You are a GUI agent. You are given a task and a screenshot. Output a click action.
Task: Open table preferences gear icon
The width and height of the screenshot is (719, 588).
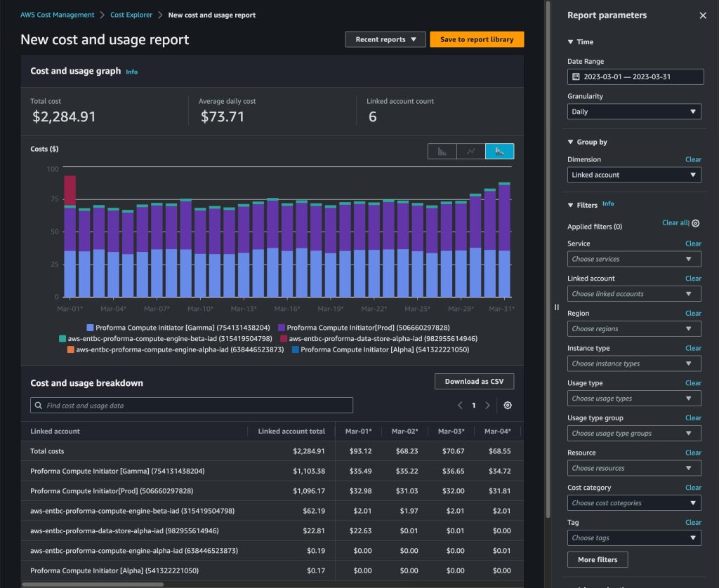508,405
